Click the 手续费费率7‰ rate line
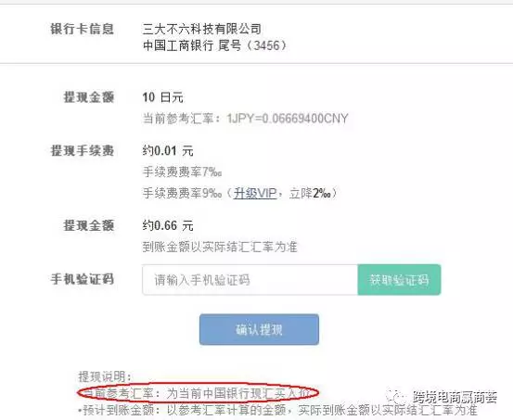Viewport: 513px width, 420px height. [x=182, y=172]
